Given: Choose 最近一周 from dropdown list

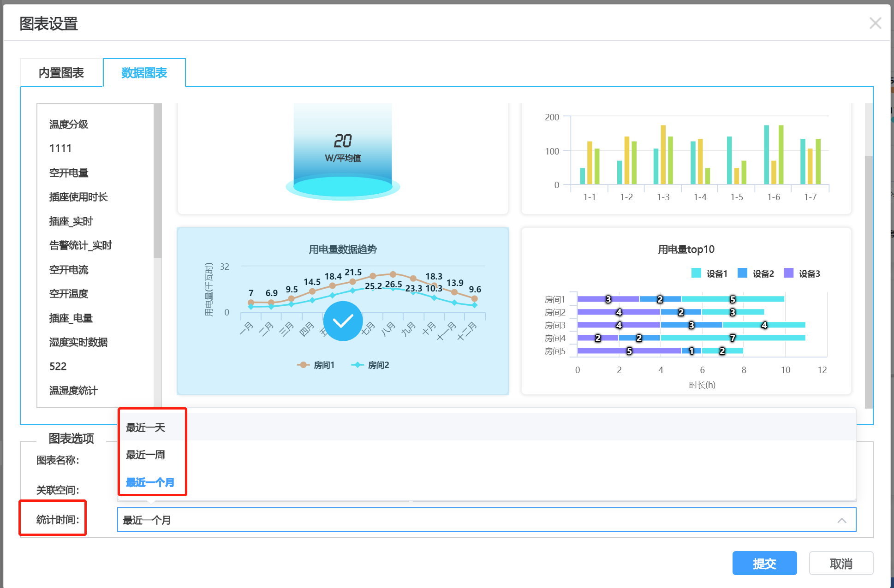Looking at the screenshot, I should [x=146, y=455].
